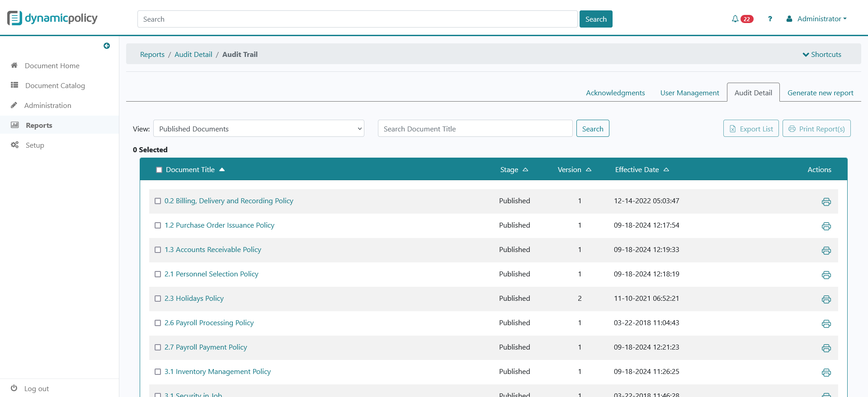Viewport: 868px width, 397px height.
Task: Open Generate new report tab
Action: coord(820,93)
